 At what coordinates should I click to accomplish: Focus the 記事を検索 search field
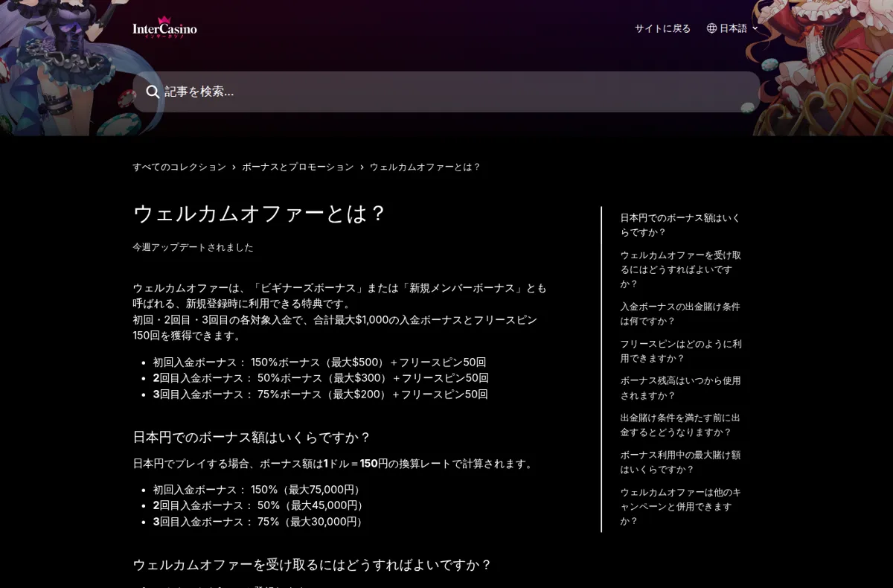click(x=446, y=92)
